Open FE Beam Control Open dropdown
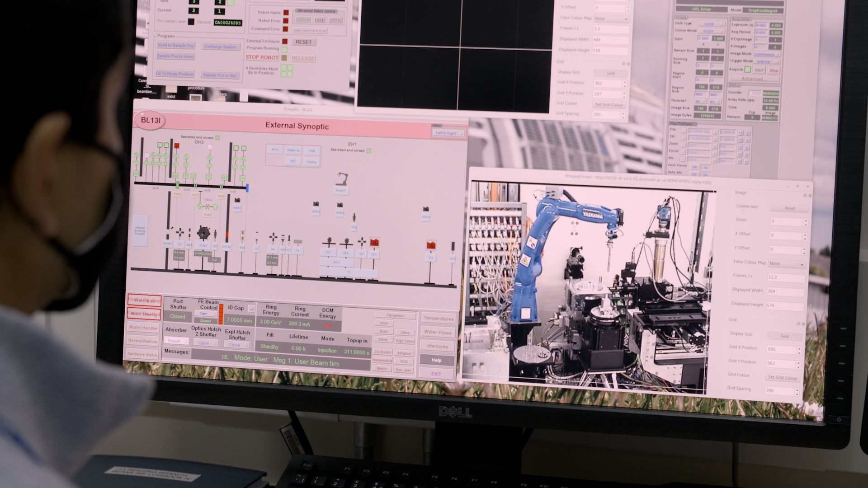This screenshot has height=488, width=868. tap(206, 314)
